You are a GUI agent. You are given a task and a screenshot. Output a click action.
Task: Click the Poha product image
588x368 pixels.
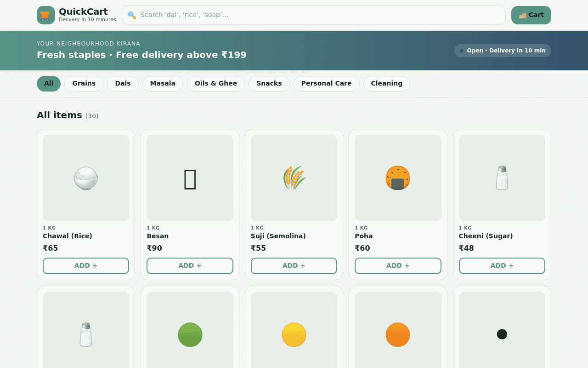click(x=398, y=178)
